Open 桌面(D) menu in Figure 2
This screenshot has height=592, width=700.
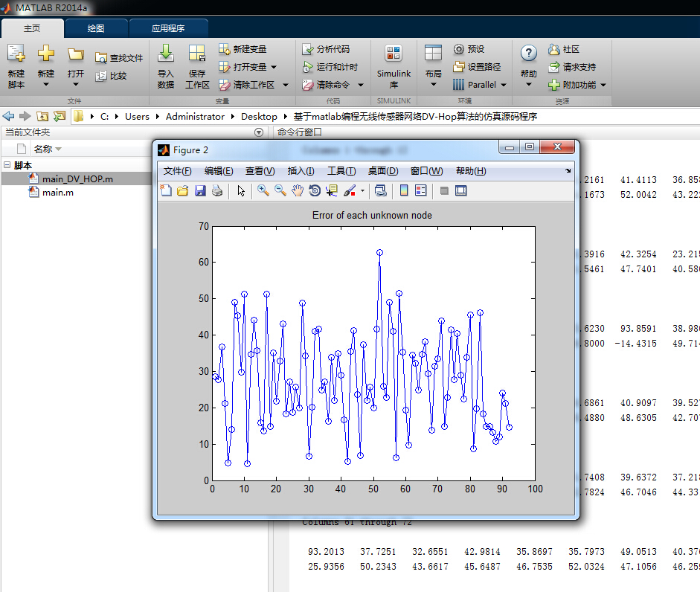coord(383,171)
